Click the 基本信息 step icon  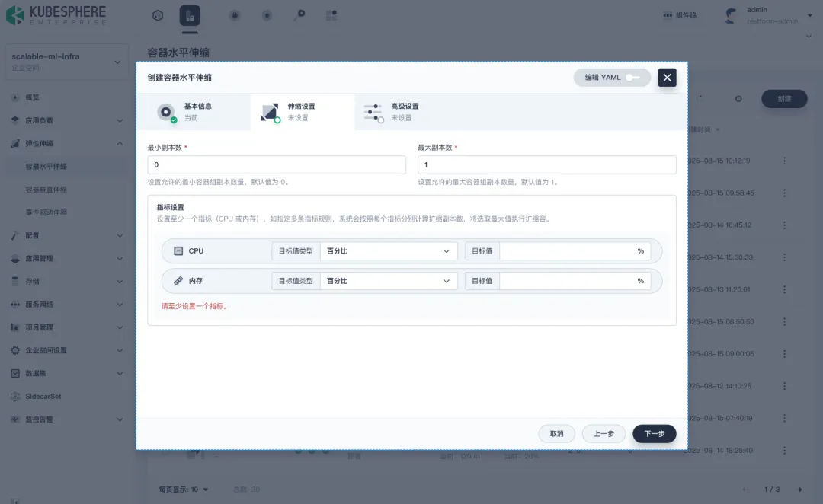tap(166, 112)
